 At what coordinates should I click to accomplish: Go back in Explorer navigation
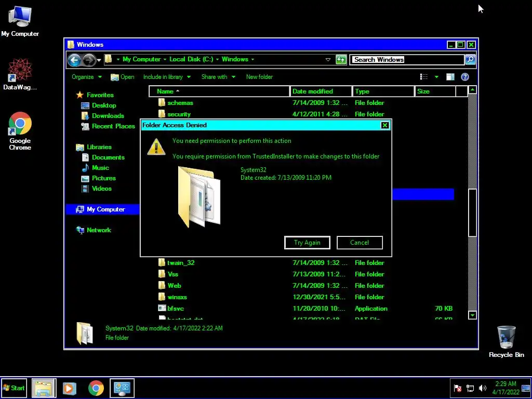[74, 60]
